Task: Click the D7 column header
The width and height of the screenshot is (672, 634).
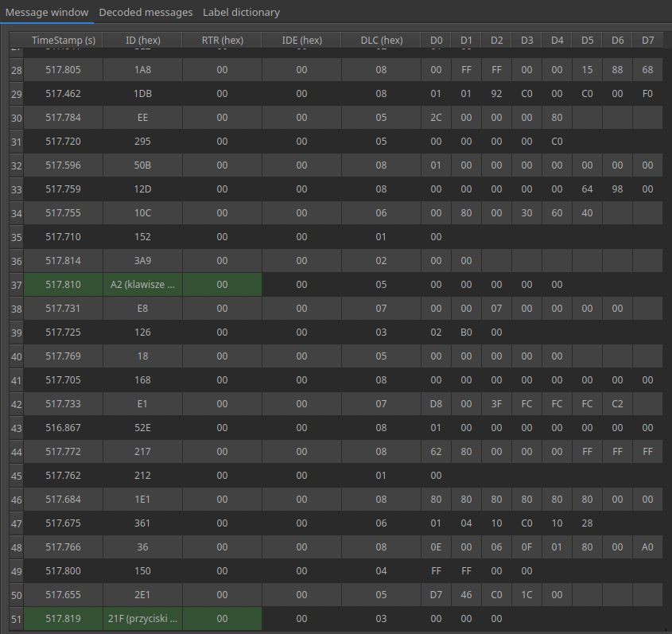Action: click(x=647, y=41)
